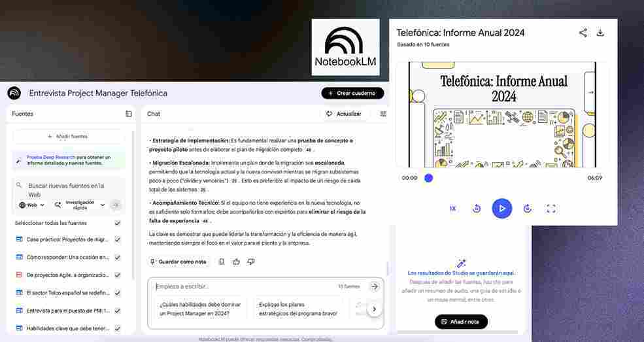The image size is (644, 342).
Task: Collapse the Fuentes panel icon
Action: (129, 114)
